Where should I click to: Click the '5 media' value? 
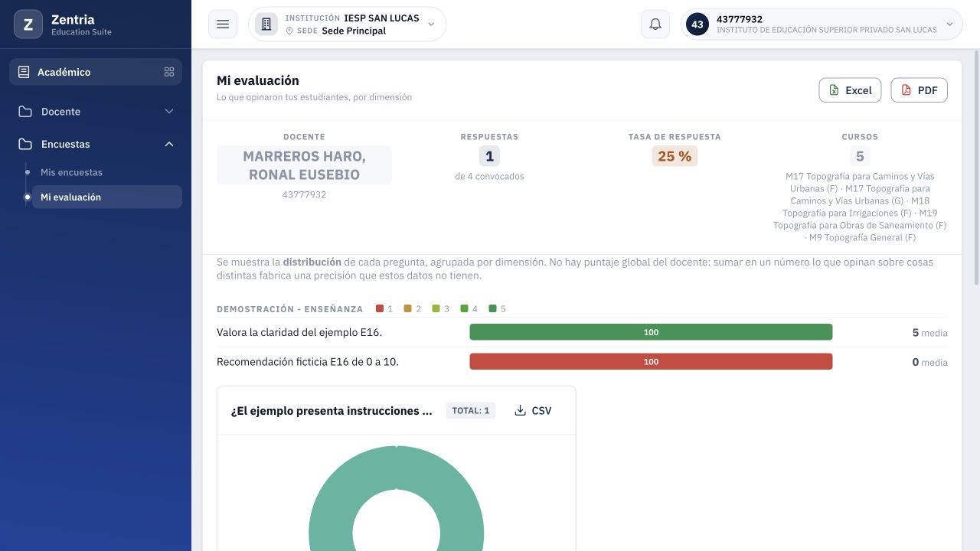[x=929, y=333]
